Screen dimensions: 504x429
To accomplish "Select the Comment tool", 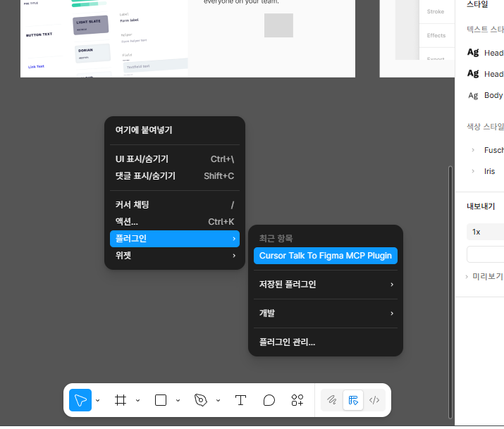I will click(x=269, y=400).
